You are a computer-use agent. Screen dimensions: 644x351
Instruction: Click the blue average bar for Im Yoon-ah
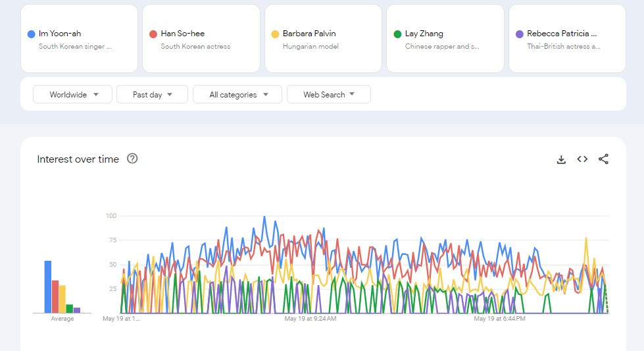pos(48,287)
